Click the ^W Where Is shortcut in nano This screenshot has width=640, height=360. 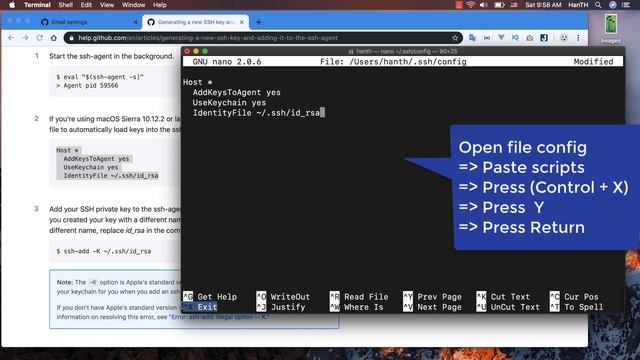point(357,307)
